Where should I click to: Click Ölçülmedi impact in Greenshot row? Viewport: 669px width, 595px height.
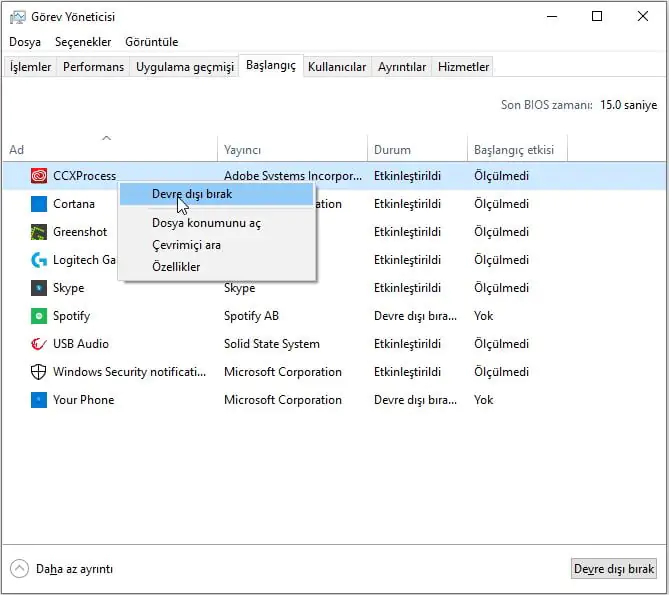click(501, 232)
